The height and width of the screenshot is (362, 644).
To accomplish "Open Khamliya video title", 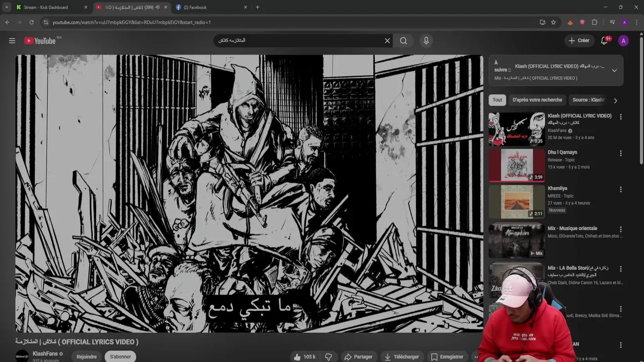I will click(557, 189).
